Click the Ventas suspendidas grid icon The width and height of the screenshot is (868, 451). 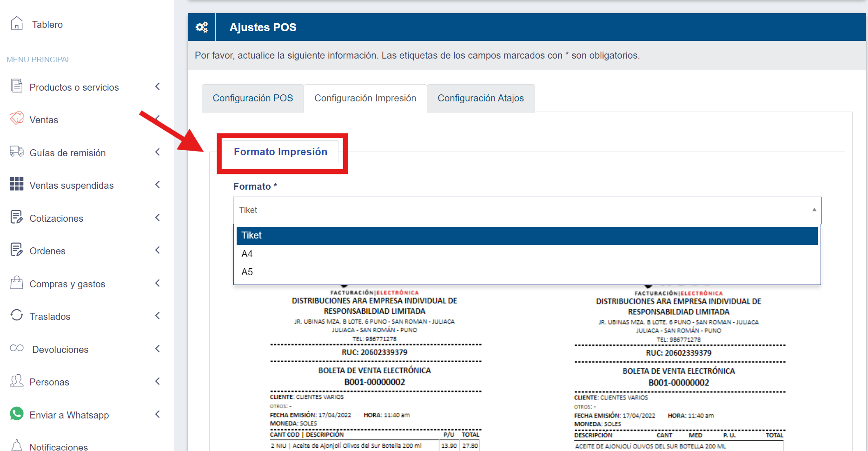pyautogui.click(x=17, y=184)
